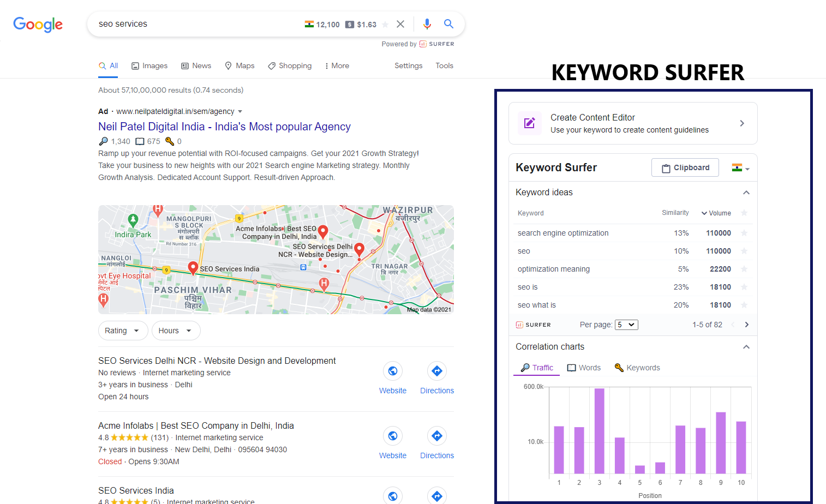
Task: Clear the search query with X icon
Action: [x=400, y=24]
